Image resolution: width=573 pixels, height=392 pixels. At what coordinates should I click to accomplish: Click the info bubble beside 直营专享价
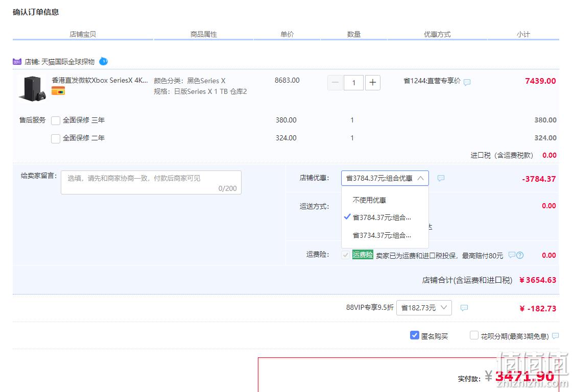pos(467,82)
